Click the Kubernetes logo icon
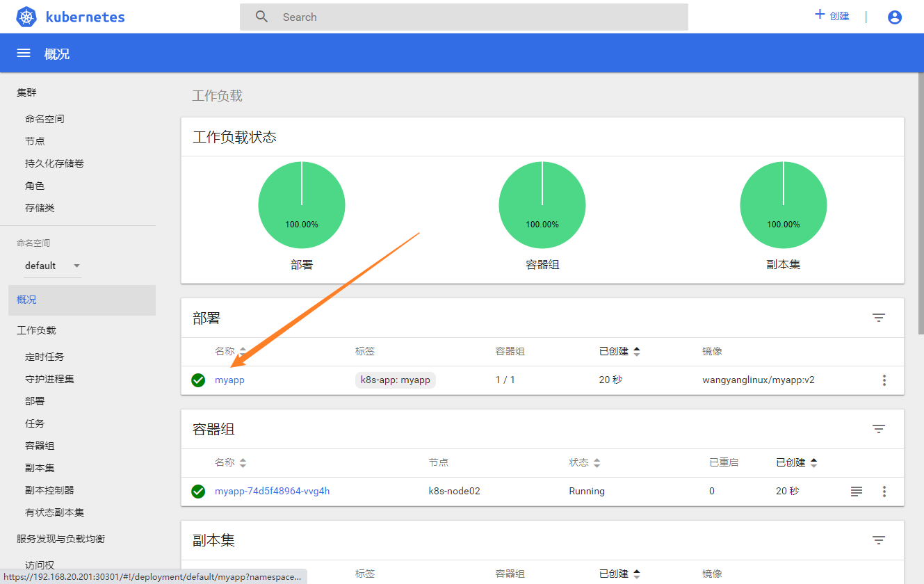 [26, 17]
